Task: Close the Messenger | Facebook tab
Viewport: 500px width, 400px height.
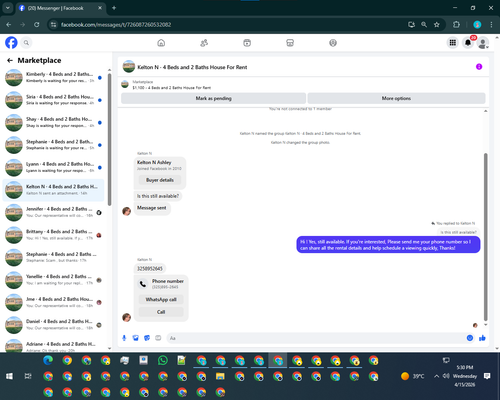Action: coord(100,8)
